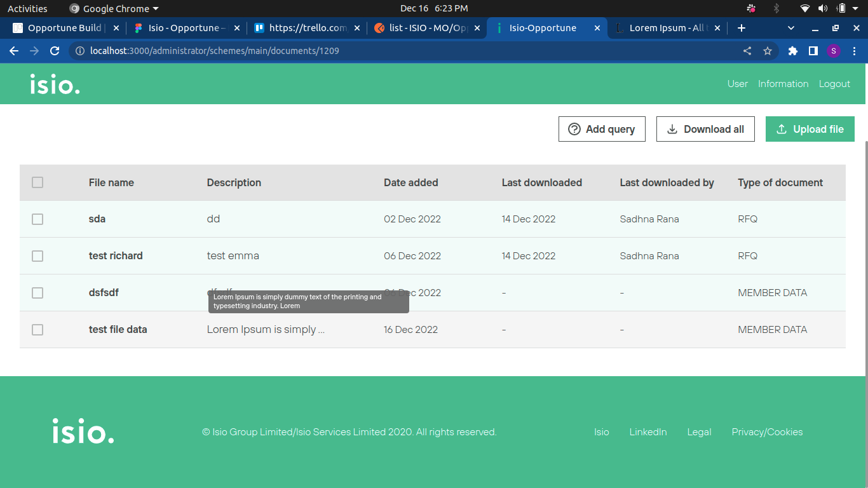The height and width of the screenshot is (488, 868).
Task: Bookmark this page with the star icon
Action: (768, 51)
